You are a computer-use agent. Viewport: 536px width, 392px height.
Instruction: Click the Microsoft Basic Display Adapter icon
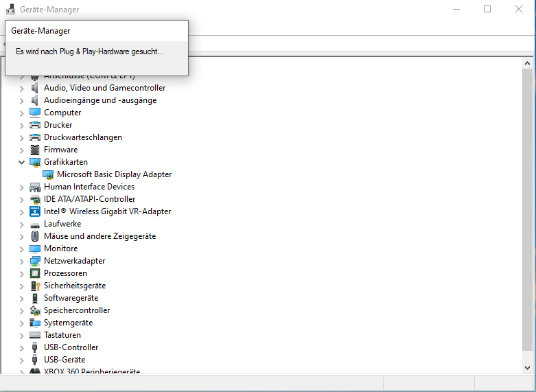48,174
